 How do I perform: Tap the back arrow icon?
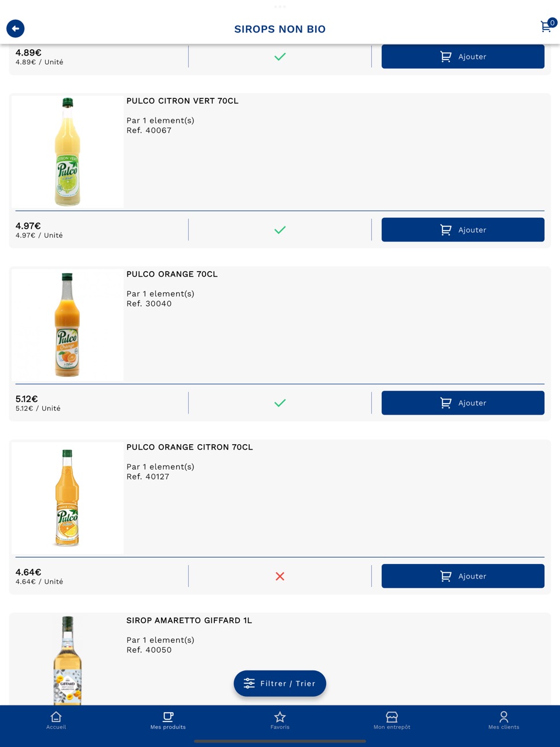pyautogui.click(x=16, y=28)
